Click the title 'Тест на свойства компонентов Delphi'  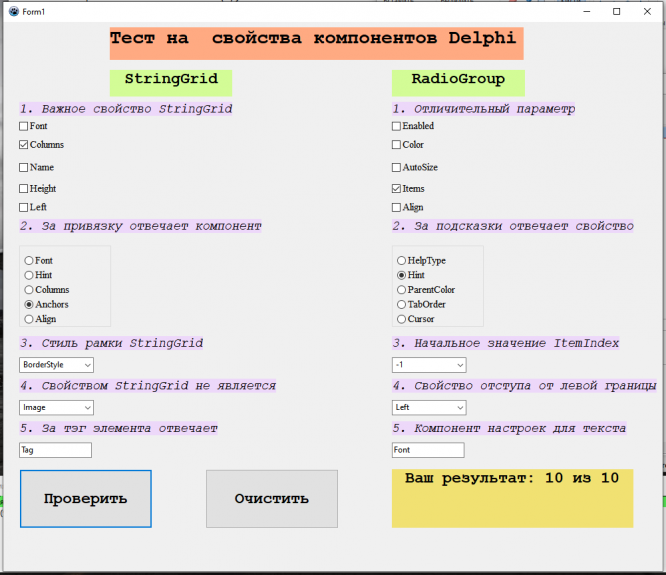pyautogui.click(x=316, y=43)
